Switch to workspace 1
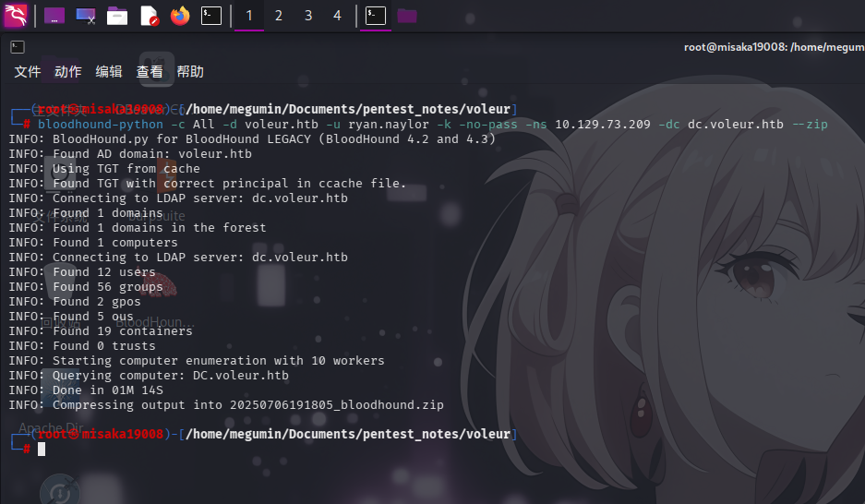Screen dimensions: 865x504 tap(249, 16)
